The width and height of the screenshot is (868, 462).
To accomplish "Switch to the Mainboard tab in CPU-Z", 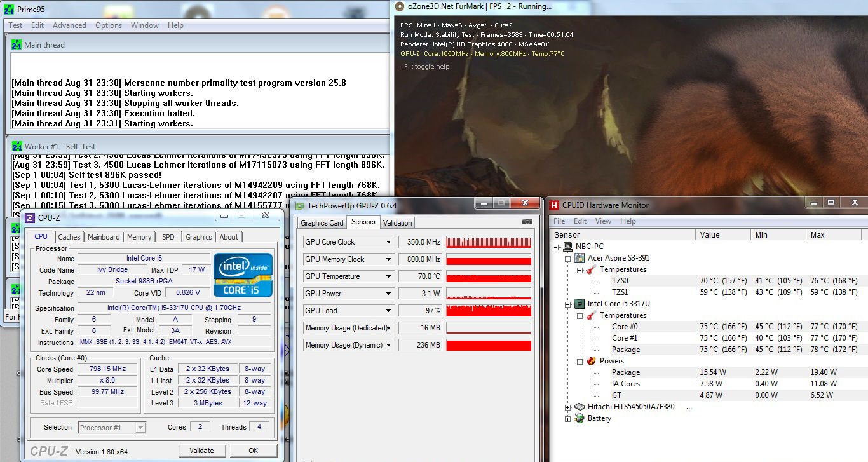I will tap(104, 237).
